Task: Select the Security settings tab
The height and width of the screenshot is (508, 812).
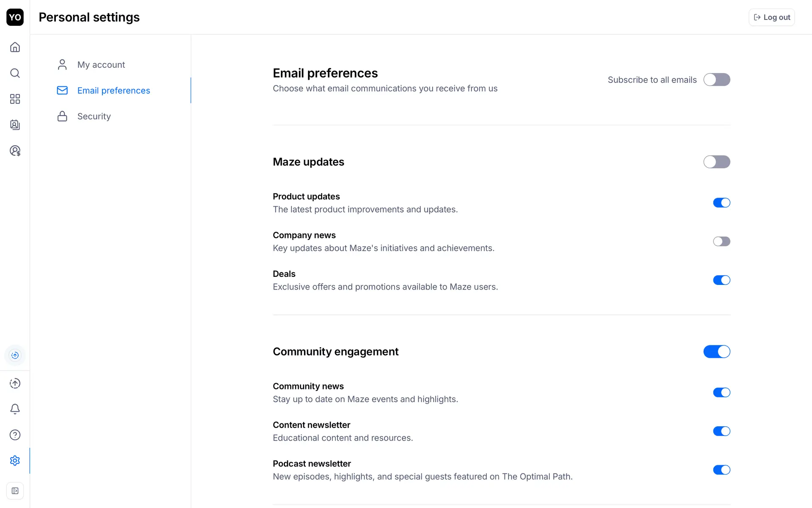Action: 94,116
